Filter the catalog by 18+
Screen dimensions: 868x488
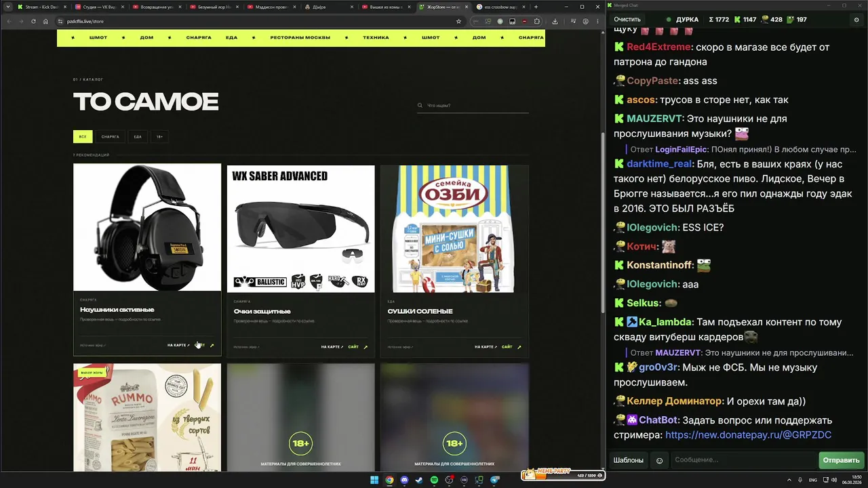coord(159,136)
